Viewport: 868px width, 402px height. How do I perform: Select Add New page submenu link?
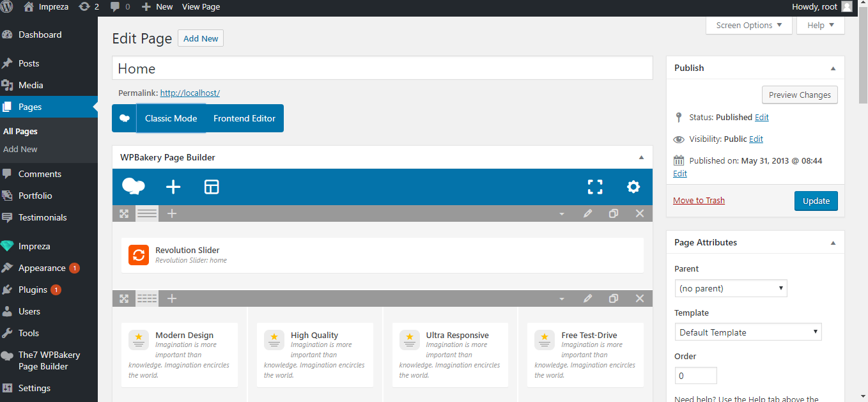click(x=20, y=149)
